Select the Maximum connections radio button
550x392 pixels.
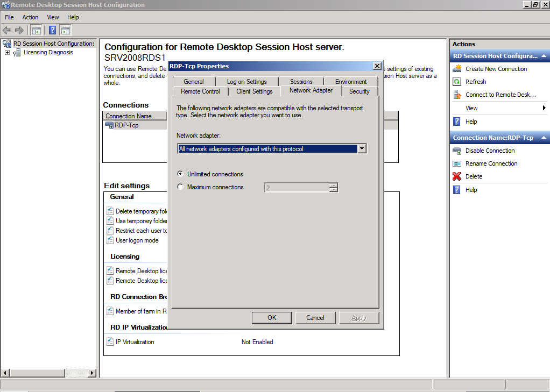[180, 187]
